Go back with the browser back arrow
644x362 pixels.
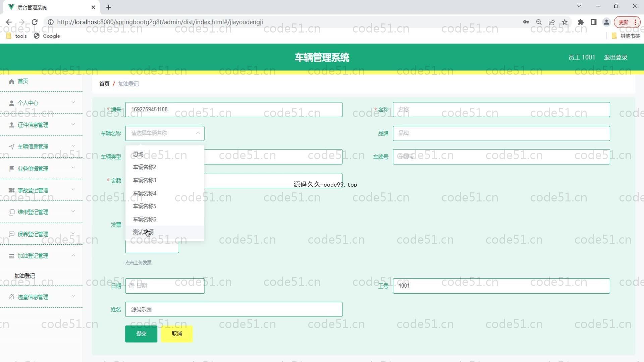pos(9,22)
